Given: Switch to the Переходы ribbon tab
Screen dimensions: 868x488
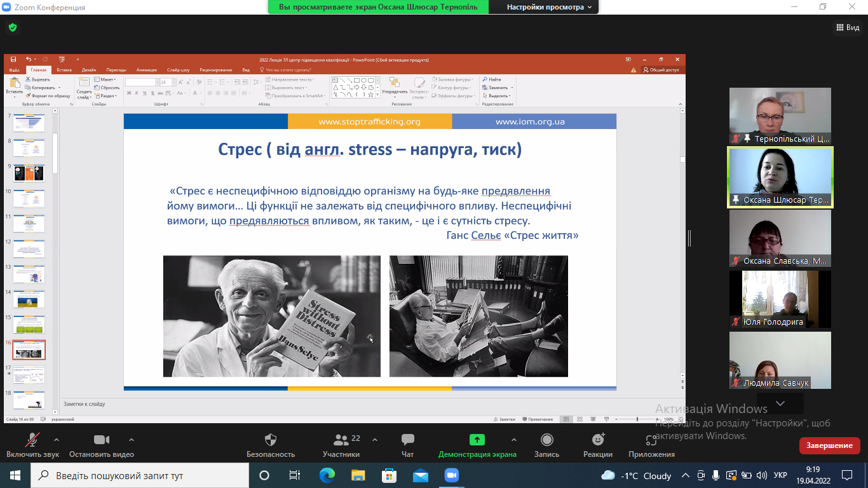Looking at the screenshot, I should [116, 70].
